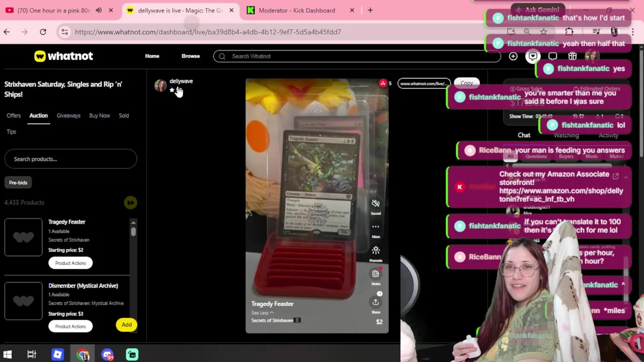The height and width of the screenshot is (362, 644).
Task: Click the yellow fast-forward icon by product count
Action: pos(130,203)
